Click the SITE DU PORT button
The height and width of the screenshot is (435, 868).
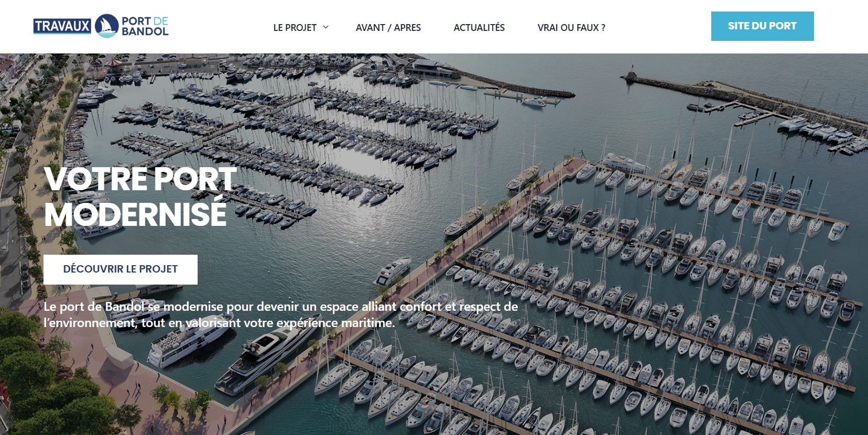(762, 26)
